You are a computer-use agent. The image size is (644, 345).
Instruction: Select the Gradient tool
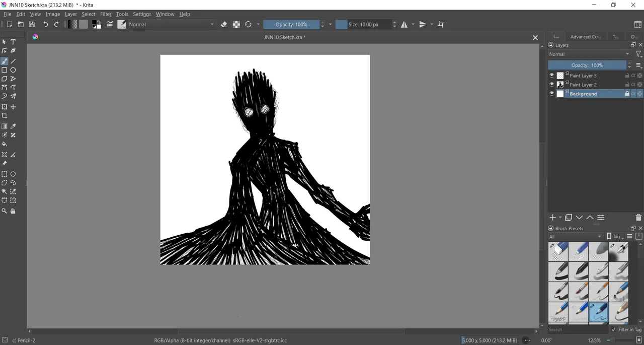5,126
